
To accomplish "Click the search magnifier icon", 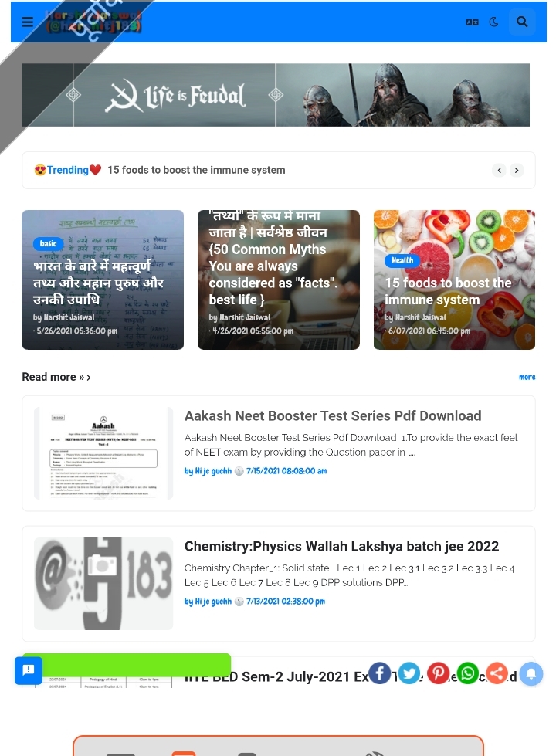I will pyautogui.click(x=522, y=22).
